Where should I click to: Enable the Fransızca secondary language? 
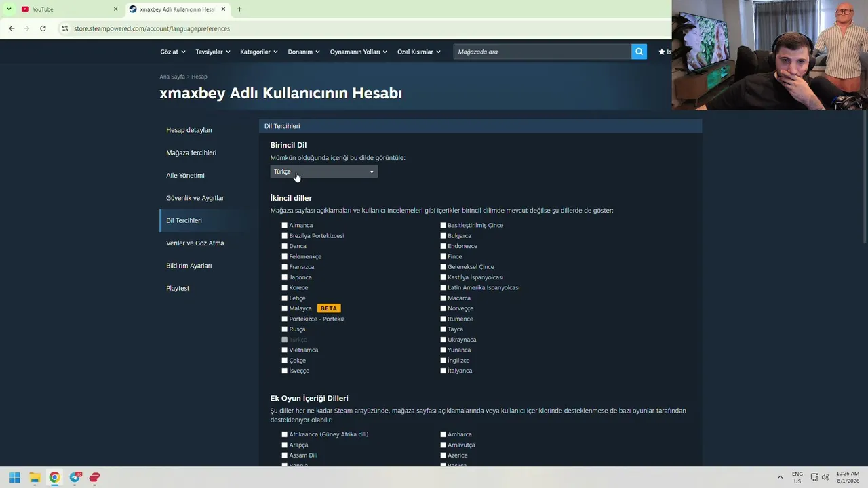coord(285,267)
